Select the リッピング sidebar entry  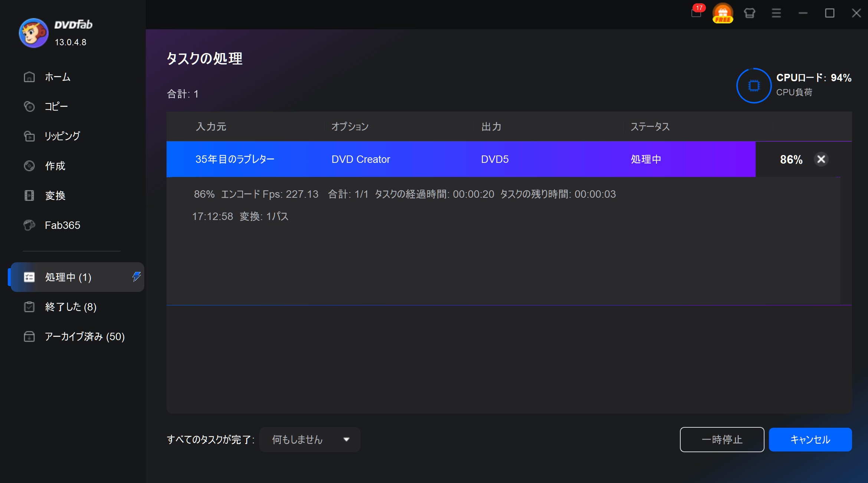click(x=62, y=136)
